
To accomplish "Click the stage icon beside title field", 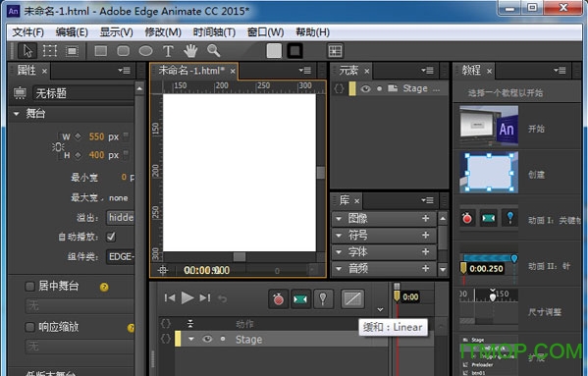I will 20,92.
